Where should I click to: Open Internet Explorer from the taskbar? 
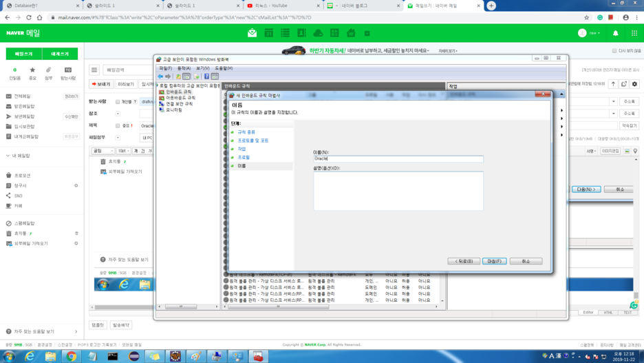pos(30,356)
